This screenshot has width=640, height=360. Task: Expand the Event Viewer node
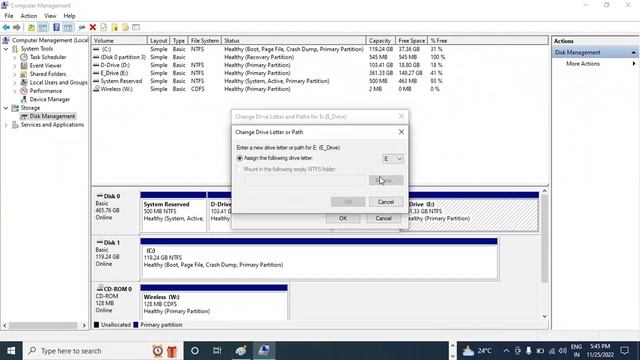click(15, 66)
